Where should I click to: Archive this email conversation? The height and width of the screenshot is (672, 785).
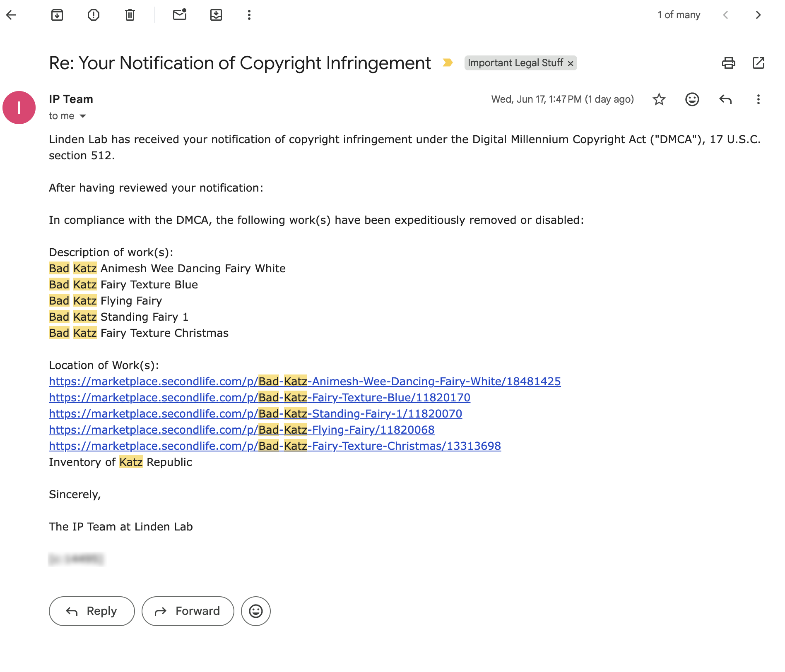[57, 15]
